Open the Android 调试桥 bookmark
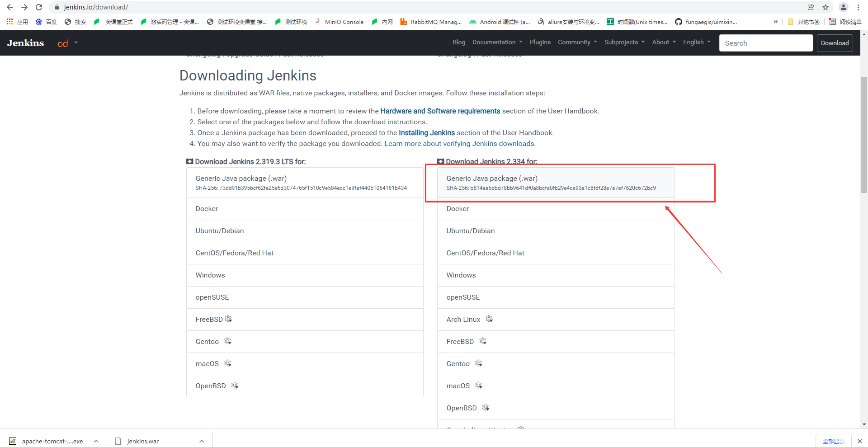Image resolution: width=868 pixels, height=447 pixels. [500, 22]
